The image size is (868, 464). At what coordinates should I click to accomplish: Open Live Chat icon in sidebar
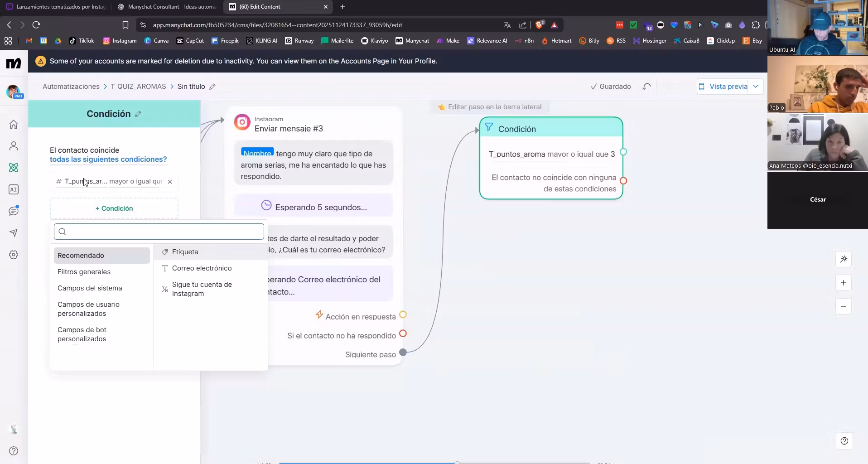(14, 211)
